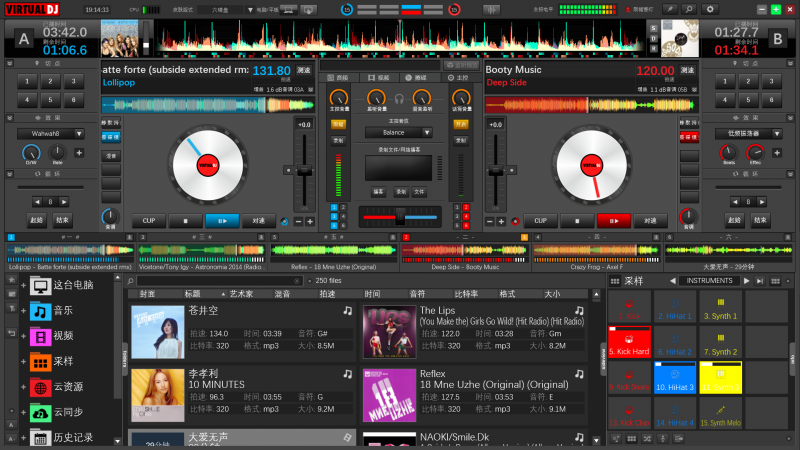Click the pin icon in top bar
The height and width of the screenshot is (450, 800).
[669, 9]
